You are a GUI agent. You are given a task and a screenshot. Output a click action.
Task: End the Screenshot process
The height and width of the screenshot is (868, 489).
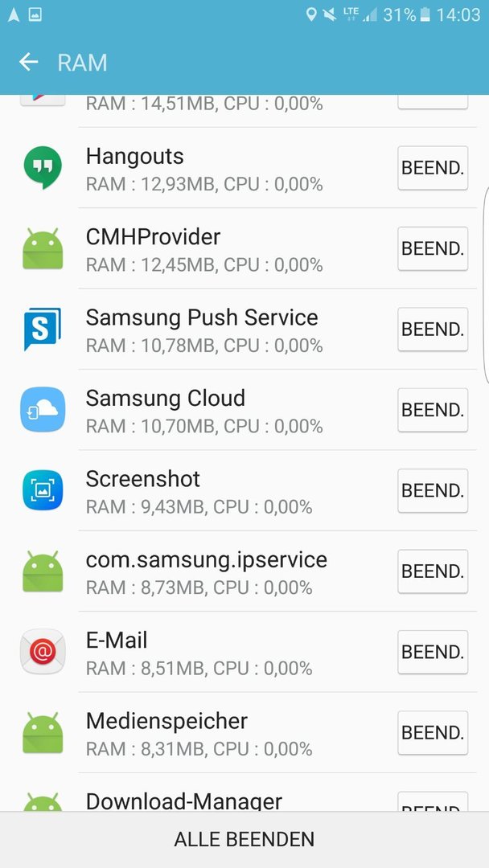click(x=433, y=490)
